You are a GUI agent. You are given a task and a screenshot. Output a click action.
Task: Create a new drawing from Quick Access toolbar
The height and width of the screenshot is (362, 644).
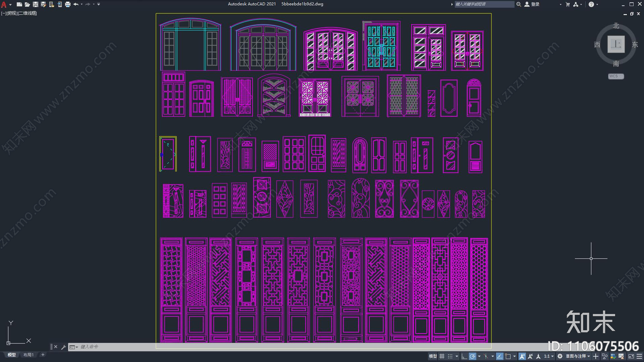19,4
